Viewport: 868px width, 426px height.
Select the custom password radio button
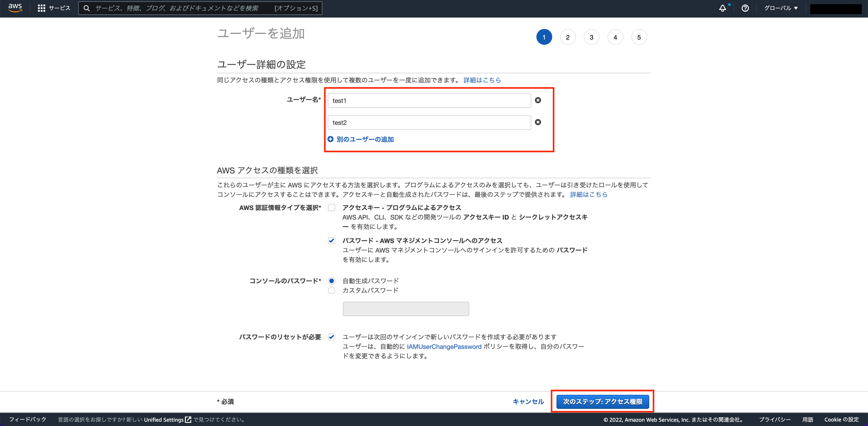(332, 290)
